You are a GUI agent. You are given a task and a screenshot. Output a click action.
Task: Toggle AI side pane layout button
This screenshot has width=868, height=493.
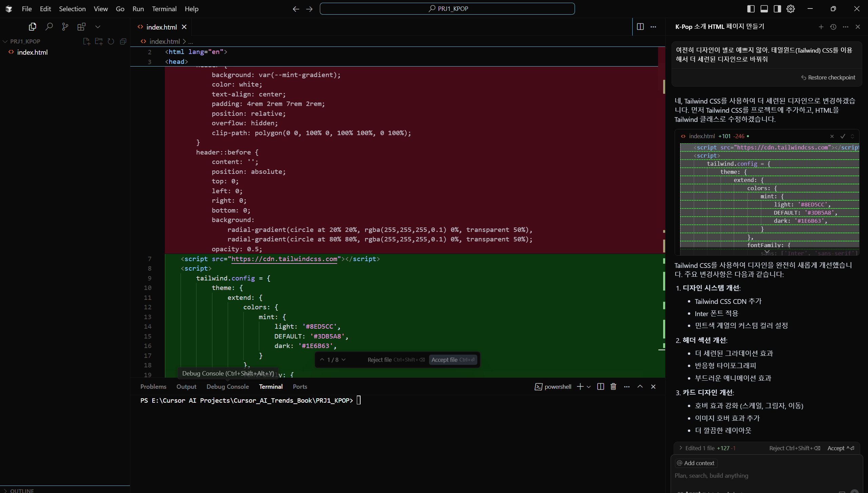[x=777, y=9]
